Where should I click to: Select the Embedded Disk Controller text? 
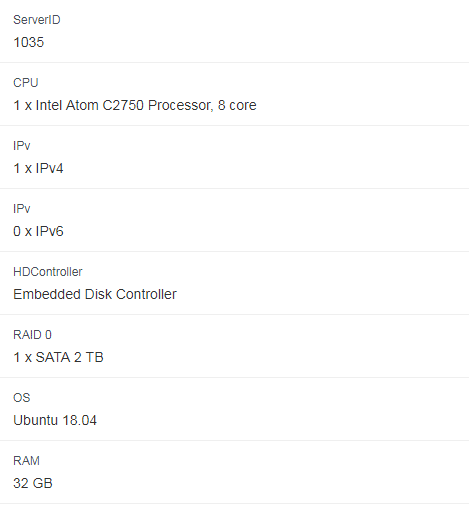click(95, 294)
